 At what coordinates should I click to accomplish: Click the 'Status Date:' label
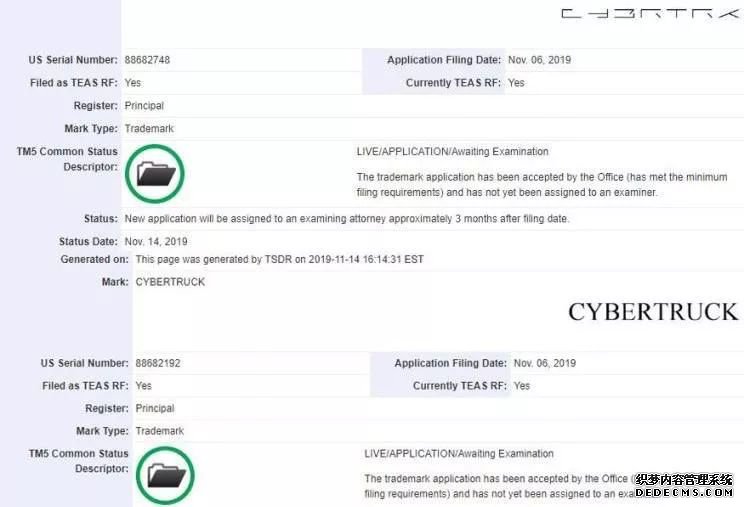point(88,241)
